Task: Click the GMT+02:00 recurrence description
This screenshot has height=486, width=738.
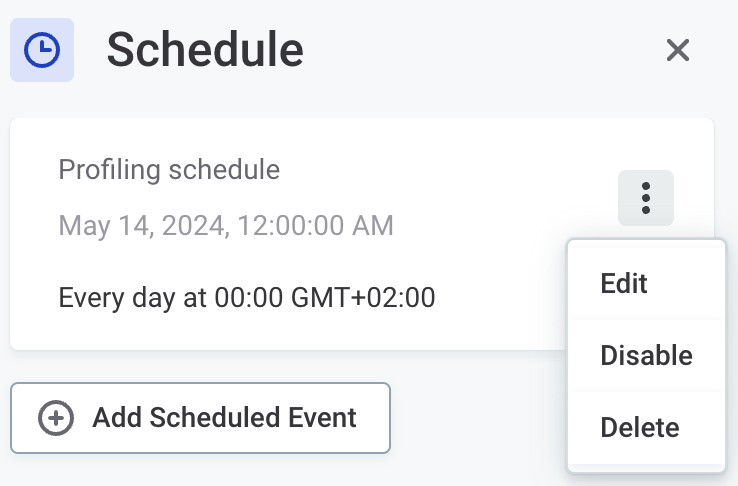Action: coord(360,297)
